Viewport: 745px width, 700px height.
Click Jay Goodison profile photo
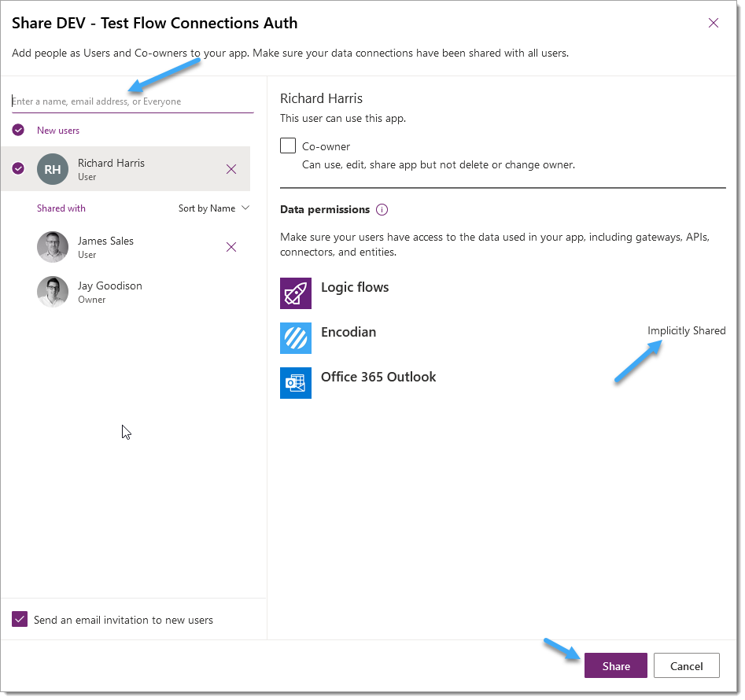pos(52,292)
